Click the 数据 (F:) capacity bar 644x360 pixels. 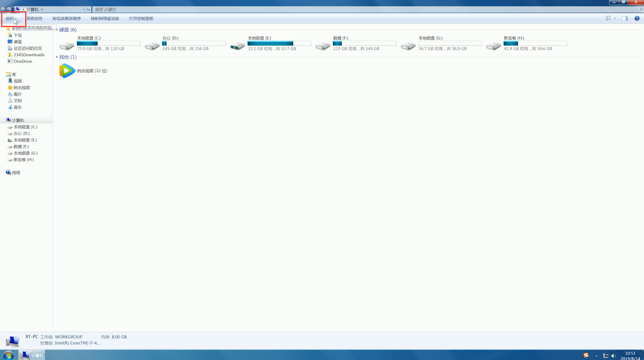pos(364,43)
